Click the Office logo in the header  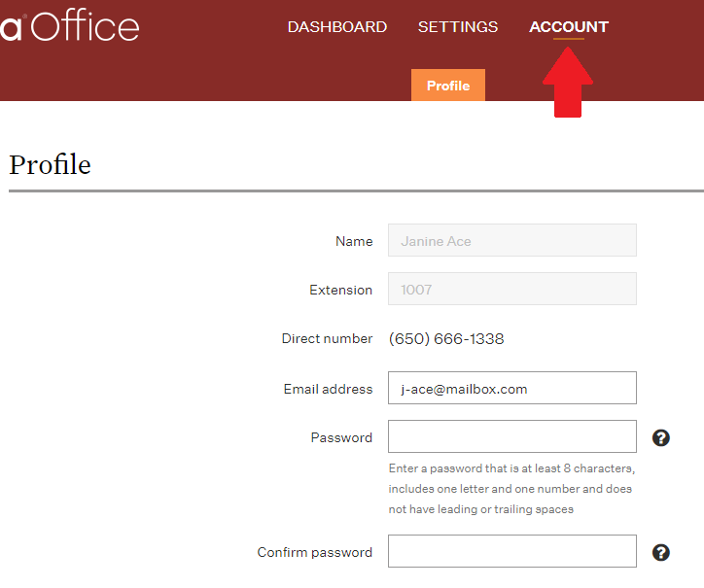click(70, 26)
